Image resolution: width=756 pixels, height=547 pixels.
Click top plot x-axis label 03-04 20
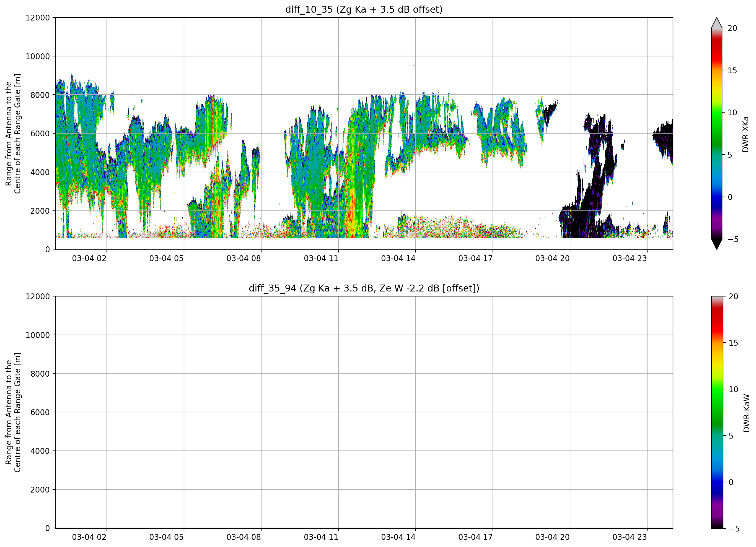pos(553,259)
